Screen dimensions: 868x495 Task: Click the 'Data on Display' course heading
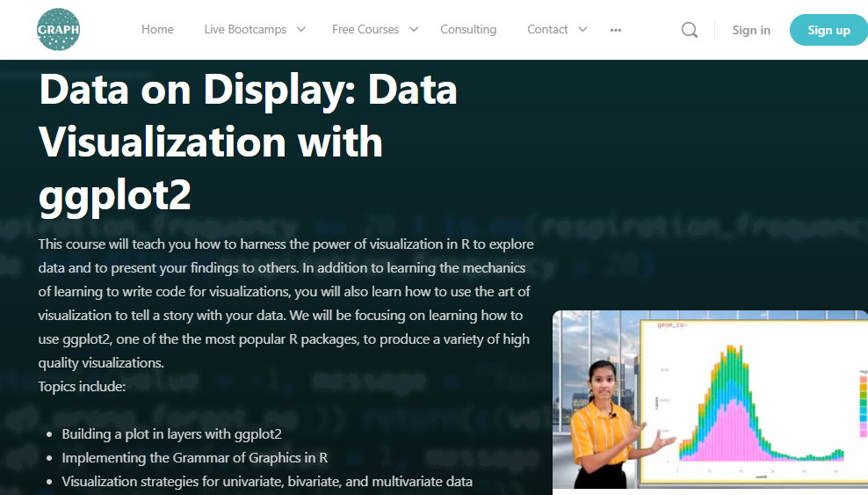[248, 141]
